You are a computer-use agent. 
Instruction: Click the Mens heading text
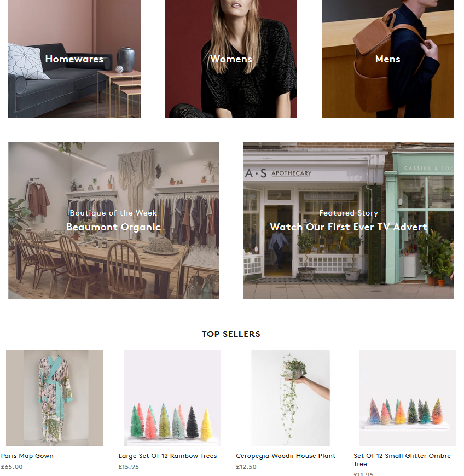coord(388,59)
